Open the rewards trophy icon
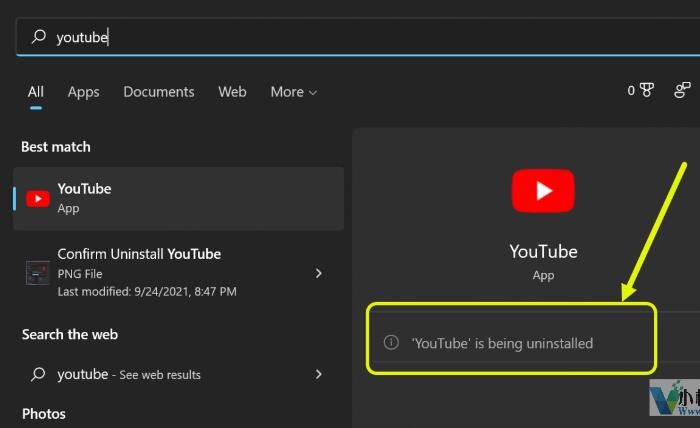Screen dimensions: 700x428 click(647, 90)
